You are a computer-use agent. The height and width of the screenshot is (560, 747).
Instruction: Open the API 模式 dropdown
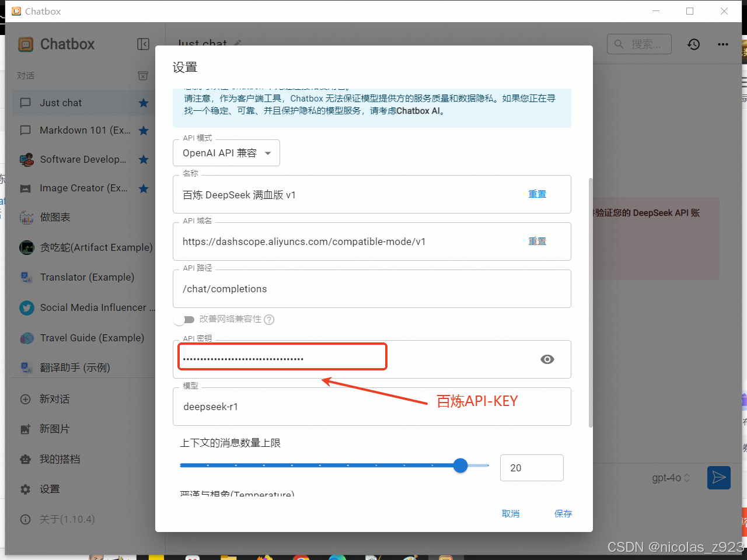[226, 153]
